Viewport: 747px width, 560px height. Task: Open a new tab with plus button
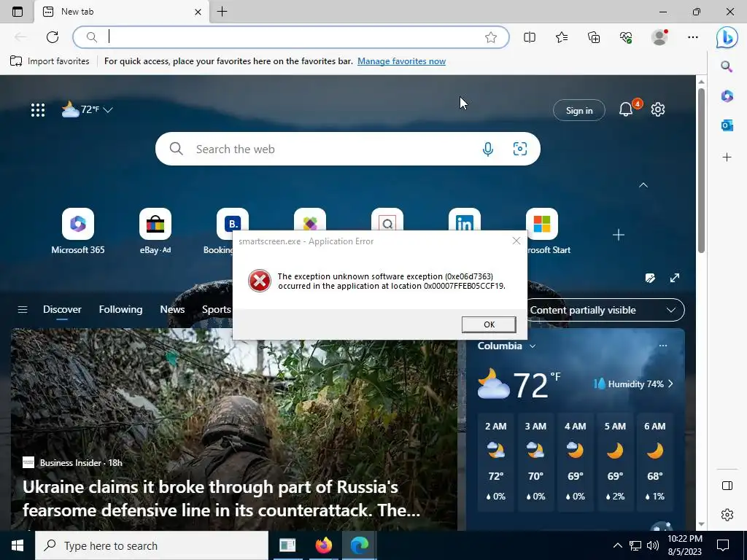[x=222, y=12]
